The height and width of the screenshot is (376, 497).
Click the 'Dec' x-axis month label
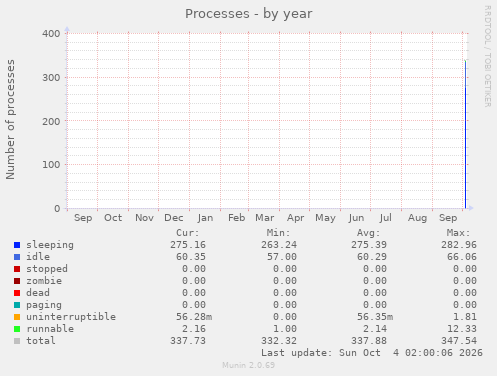click(x=174, y=218)
